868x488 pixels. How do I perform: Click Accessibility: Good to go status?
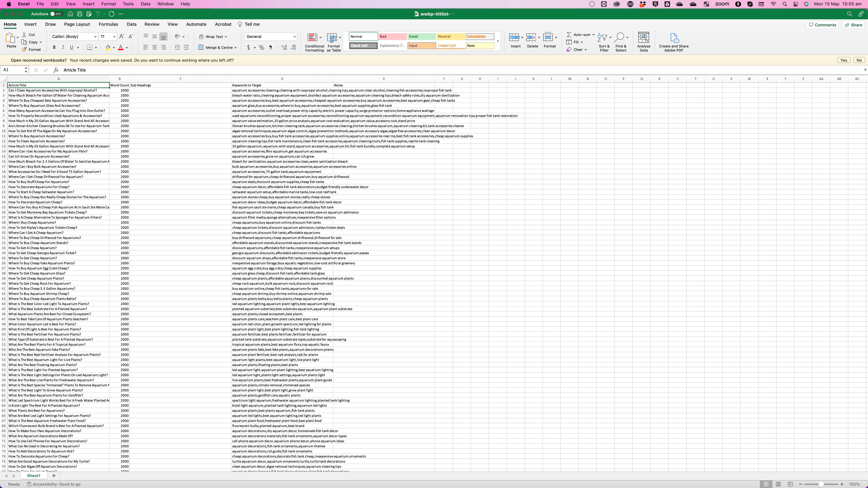coord(54,484)
